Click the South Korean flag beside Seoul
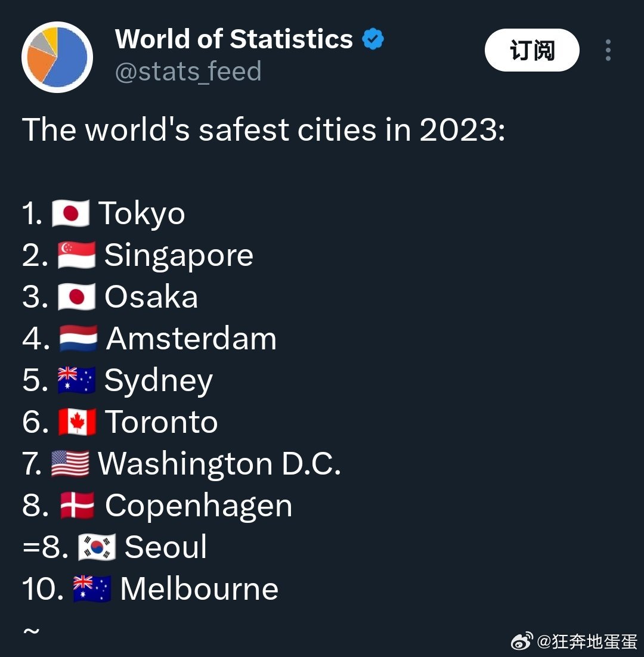 coord(97,547)
